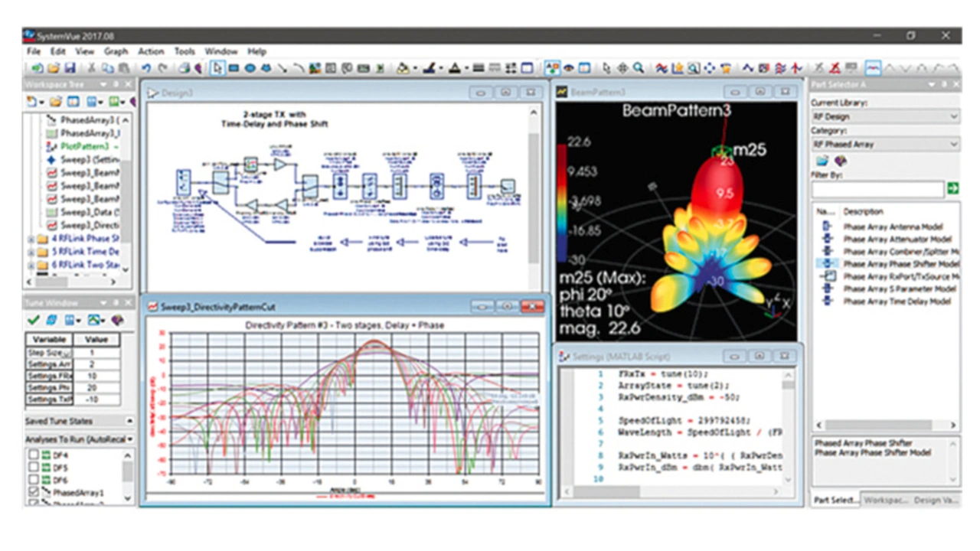Click the text color A icon

(455, 68)
